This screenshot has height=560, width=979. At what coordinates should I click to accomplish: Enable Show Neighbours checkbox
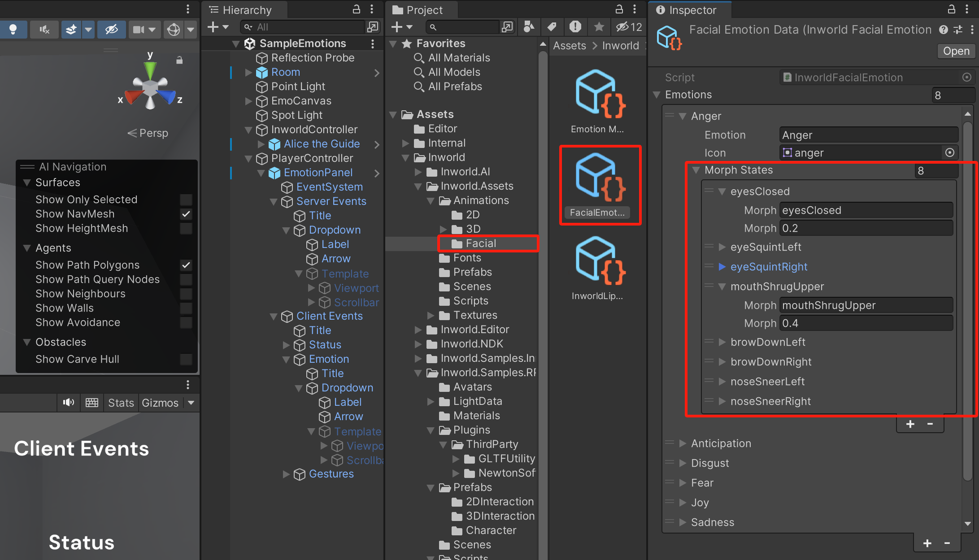(186, 294)
